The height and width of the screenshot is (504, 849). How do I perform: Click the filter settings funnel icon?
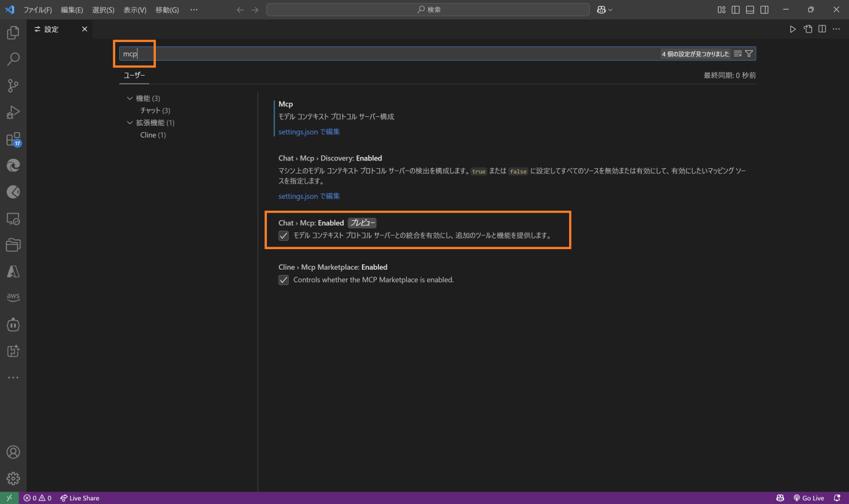749,54
